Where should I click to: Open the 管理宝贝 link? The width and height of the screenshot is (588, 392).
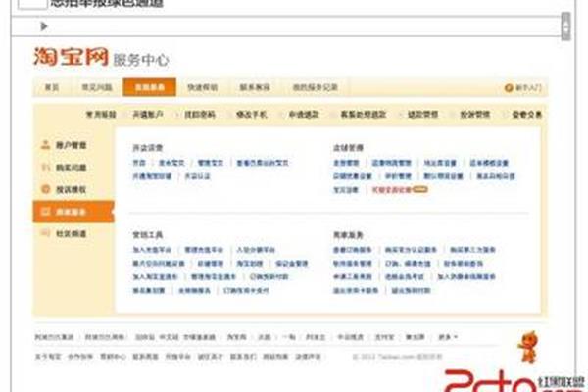pyautogui.click(x=211, y=163)
